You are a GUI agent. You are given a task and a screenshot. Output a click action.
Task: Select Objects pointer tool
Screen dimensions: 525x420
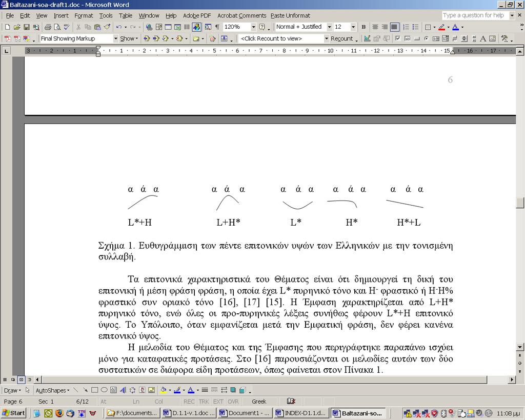(x=28, y=390)
